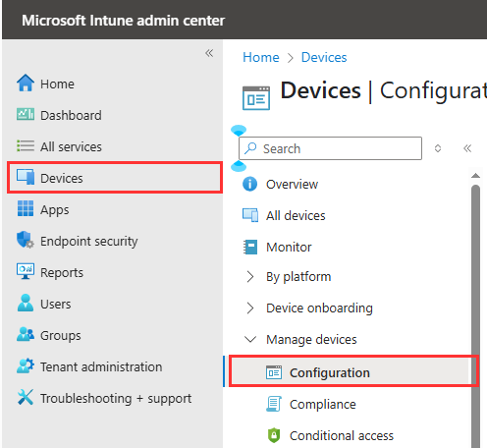This screenshot has width=487, height=448.
Task: Go to Home breadcrumb link
Action: pyautogui.click(x=261, y=57)
